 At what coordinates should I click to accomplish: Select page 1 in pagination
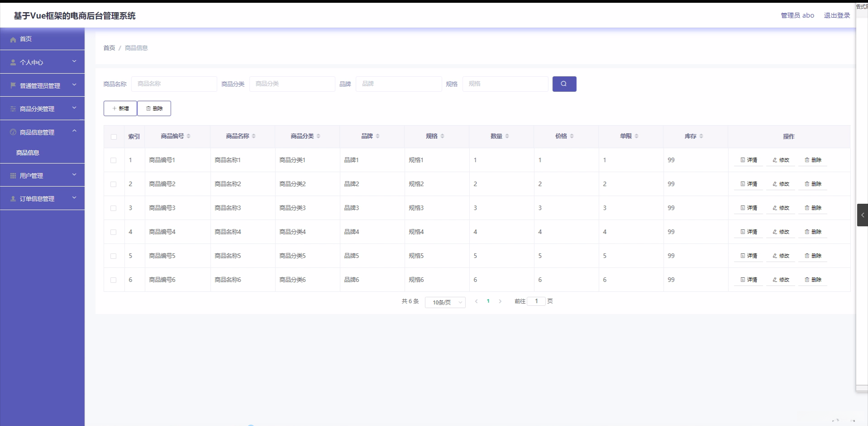click(488, 301)
